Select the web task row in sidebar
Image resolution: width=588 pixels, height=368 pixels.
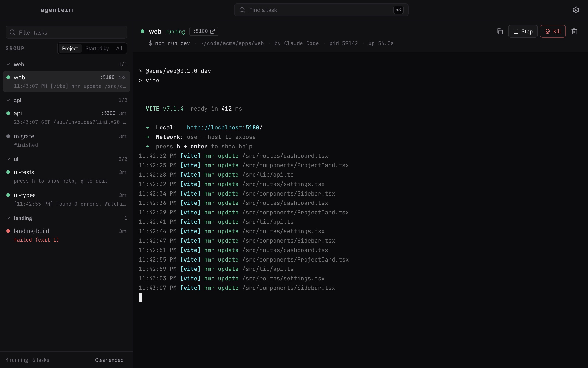(66, 81)
